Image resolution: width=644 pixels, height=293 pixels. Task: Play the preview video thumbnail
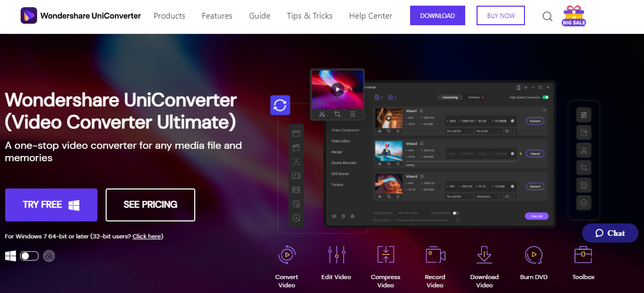(x=337, y=90)
